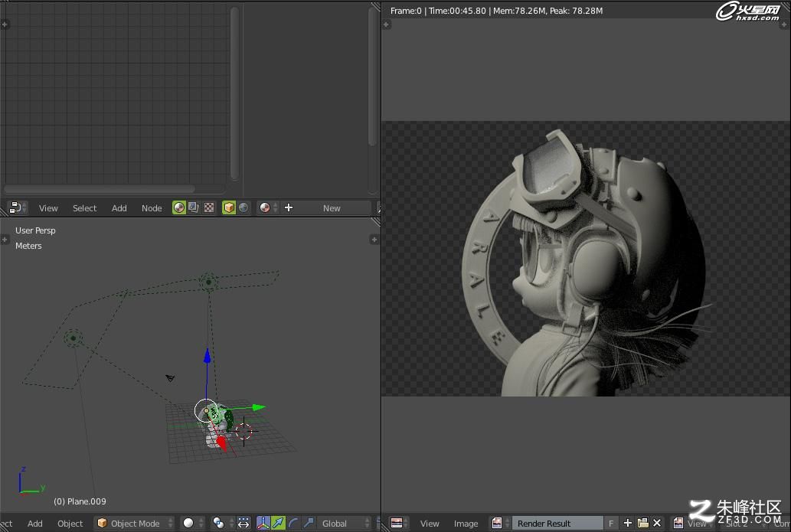
Task: Expand the node editor side region plus
Action: pos(5,24)
